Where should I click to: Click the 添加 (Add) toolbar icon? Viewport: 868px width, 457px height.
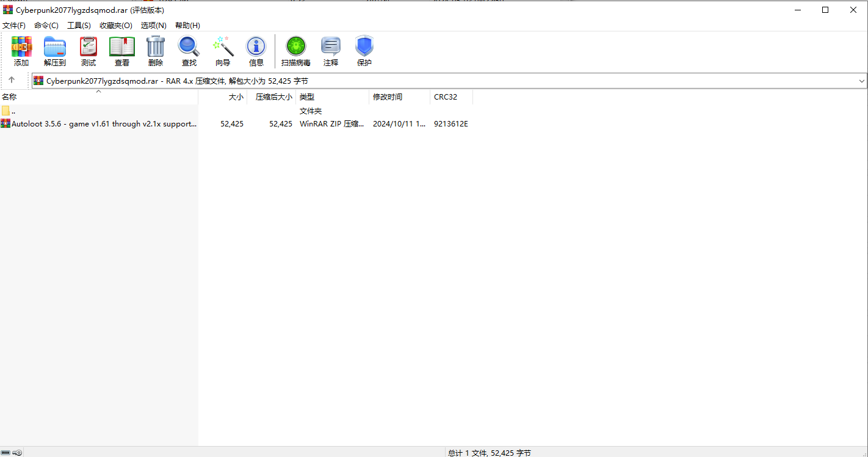pos(21,51)
